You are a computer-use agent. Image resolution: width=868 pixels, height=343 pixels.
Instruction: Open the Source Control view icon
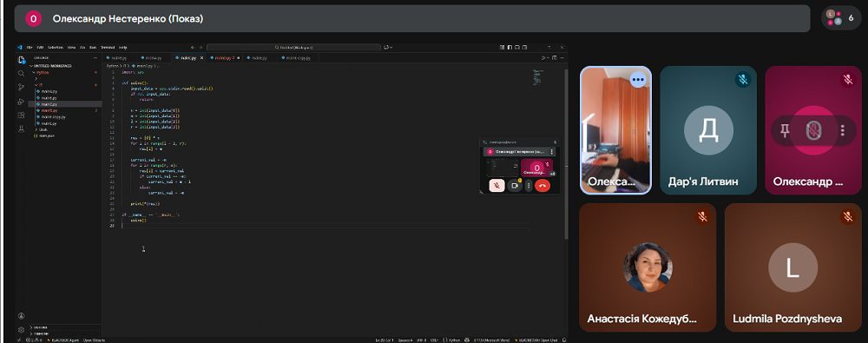point(21,87)
